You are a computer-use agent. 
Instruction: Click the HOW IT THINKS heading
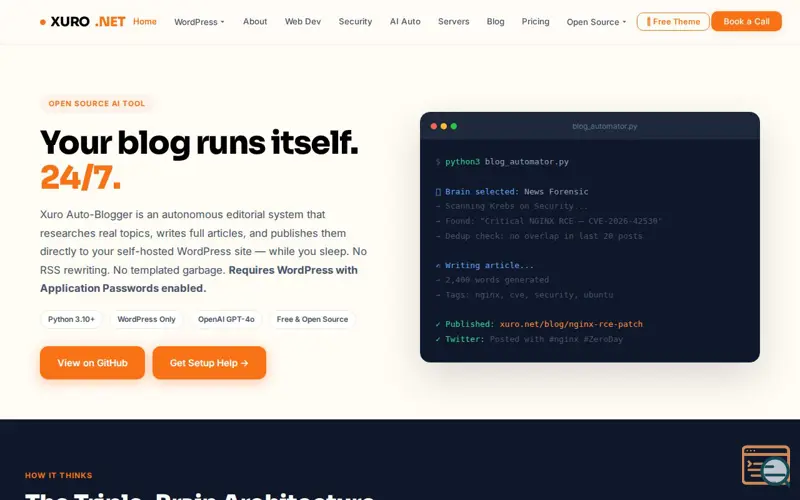click(x=59, y=476)
